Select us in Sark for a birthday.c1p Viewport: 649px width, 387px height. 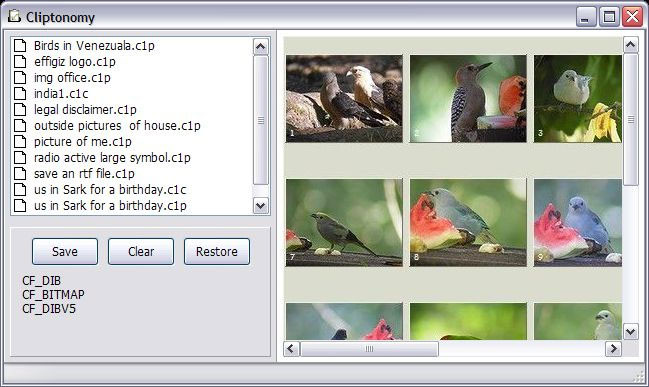[x=110, y=206]
